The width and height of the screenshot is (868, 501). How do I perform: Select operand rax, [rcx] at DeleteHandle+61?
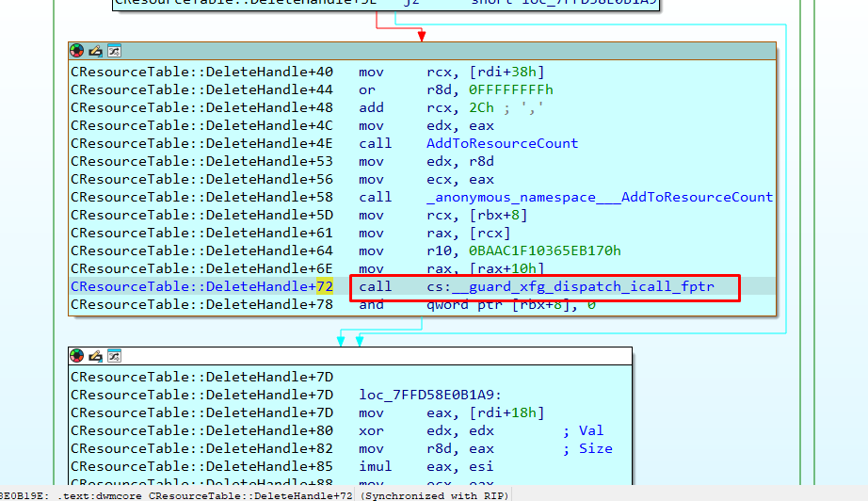(x=468, y=233)
